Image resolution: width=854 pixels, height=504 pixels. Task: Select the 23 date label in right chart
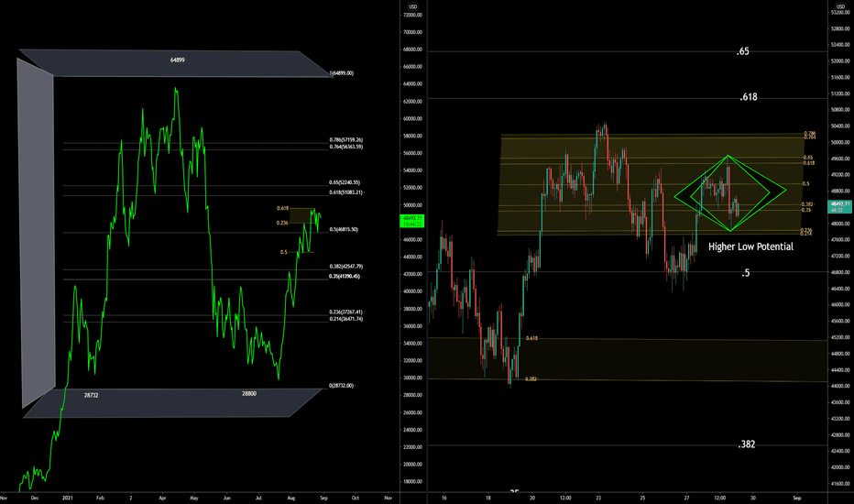click(x=598, y=498)
